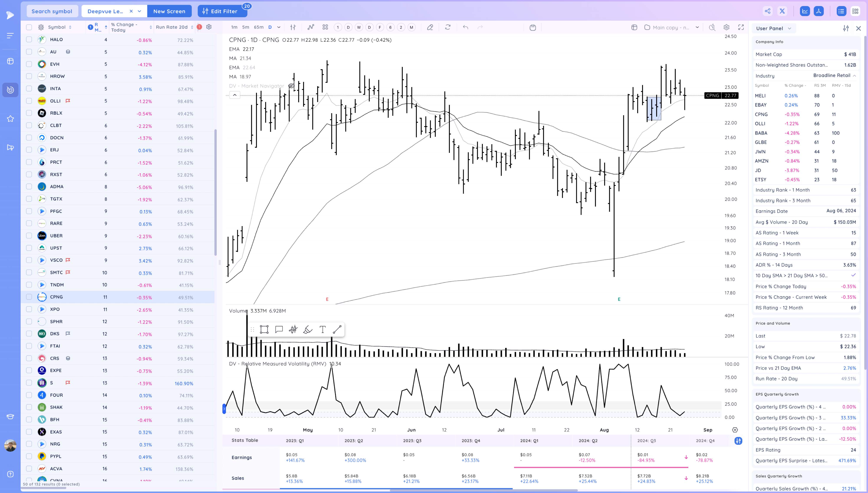Select the trend line drawing tool
This screenshot has width=868, height=493.
337,329
